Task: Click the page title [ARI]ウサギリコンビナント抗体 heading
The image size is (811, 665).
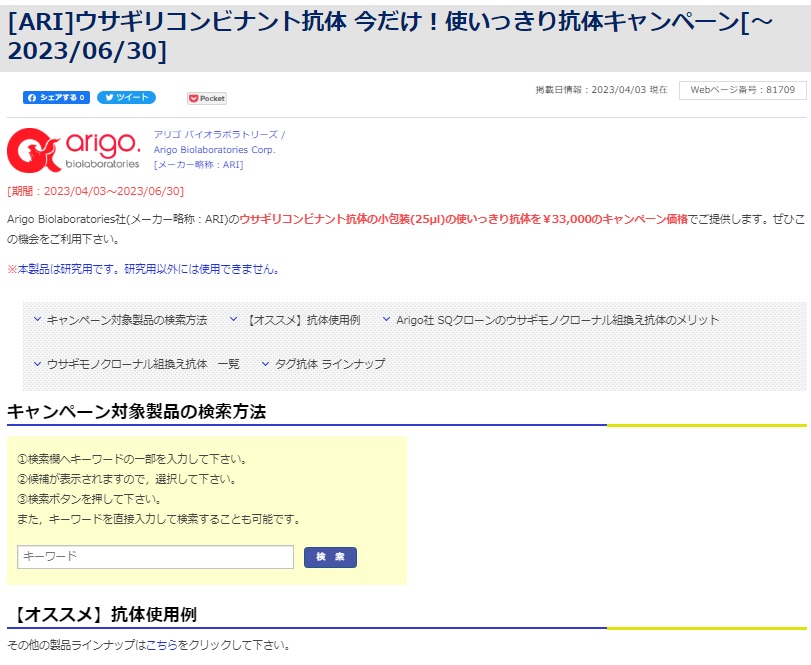Action: [x=391, y=36]
